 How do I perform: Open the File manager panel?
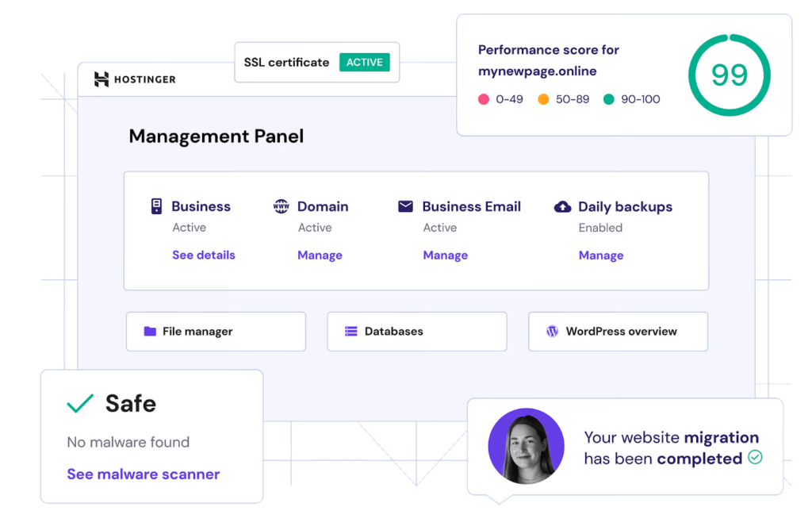(x=216, y=331)
